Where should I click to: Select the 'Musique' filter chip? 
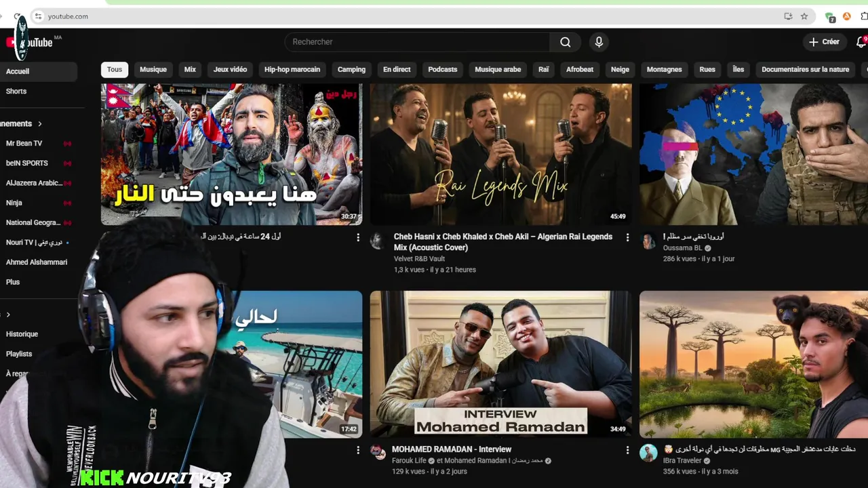coord(153,69)
